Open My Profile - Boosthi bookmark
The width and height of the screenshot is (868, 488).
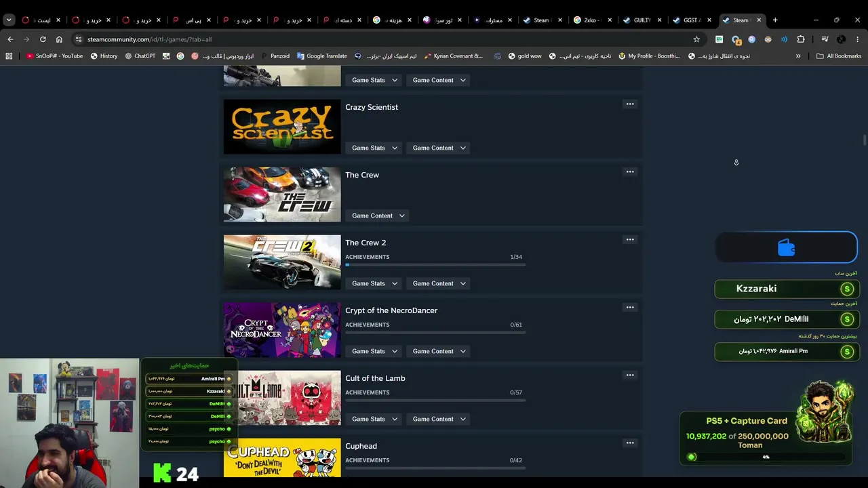tap(649, 56)
